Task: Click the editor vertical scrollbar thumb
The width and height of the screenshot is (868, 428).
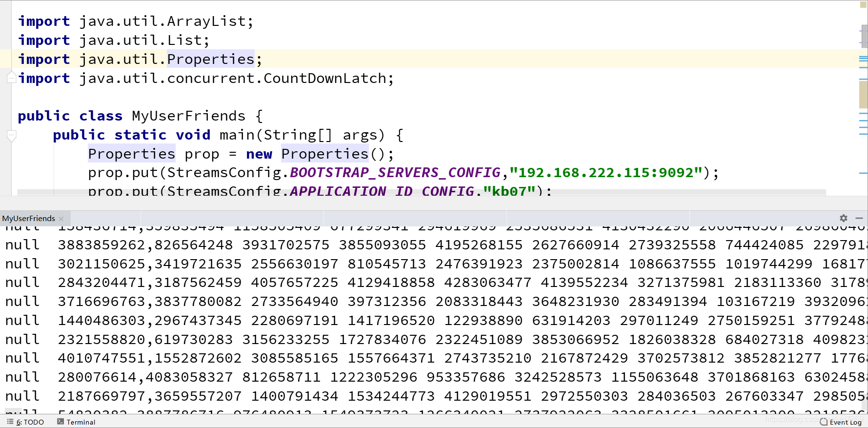Action: (864, 37)
